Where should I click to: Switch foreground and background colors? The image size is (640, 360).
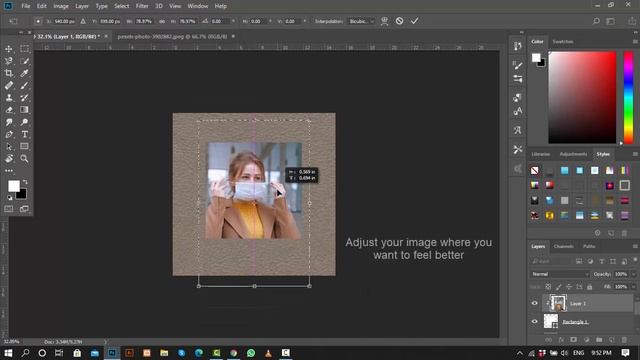(25, 182)
